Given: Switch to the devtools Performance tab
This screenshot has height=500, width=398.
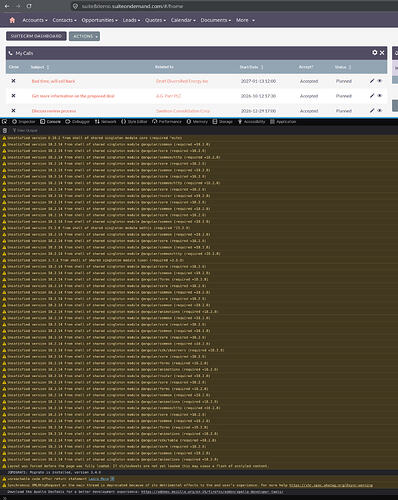Looking at the screenshot, I should pos(167,122).
